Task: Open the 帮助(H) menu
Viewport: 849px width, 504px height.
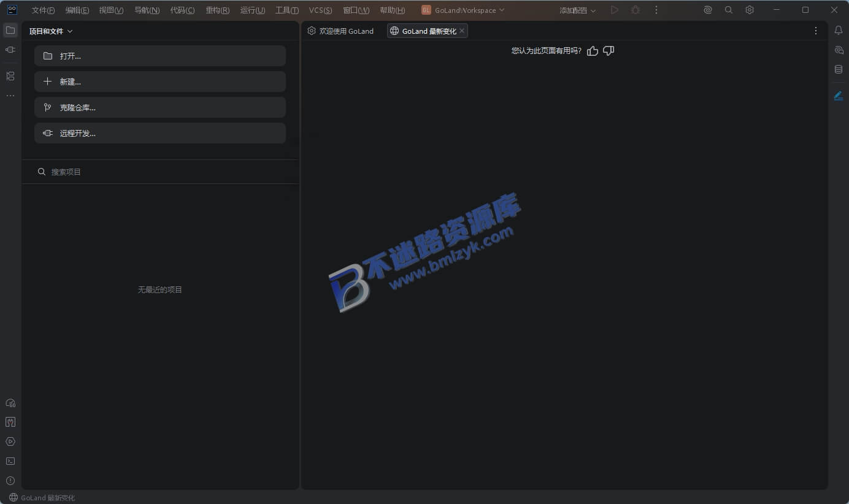Action: 393,10
